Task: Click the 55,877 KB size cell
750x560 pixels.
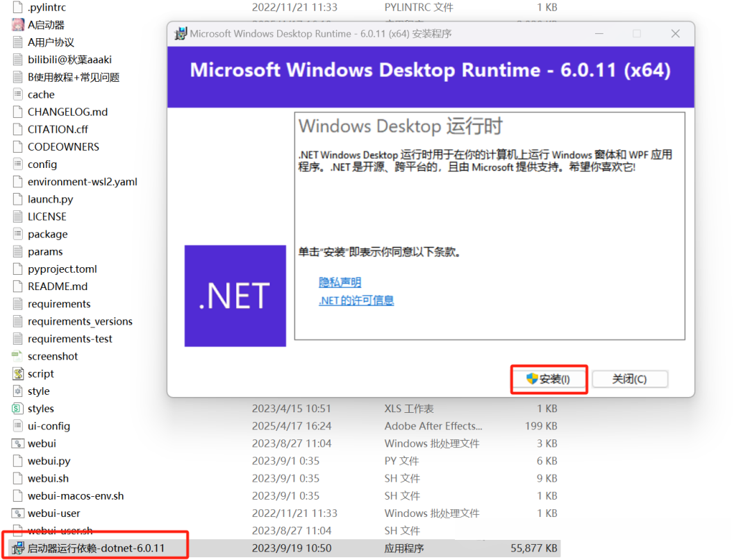Action: pos(534,548)
